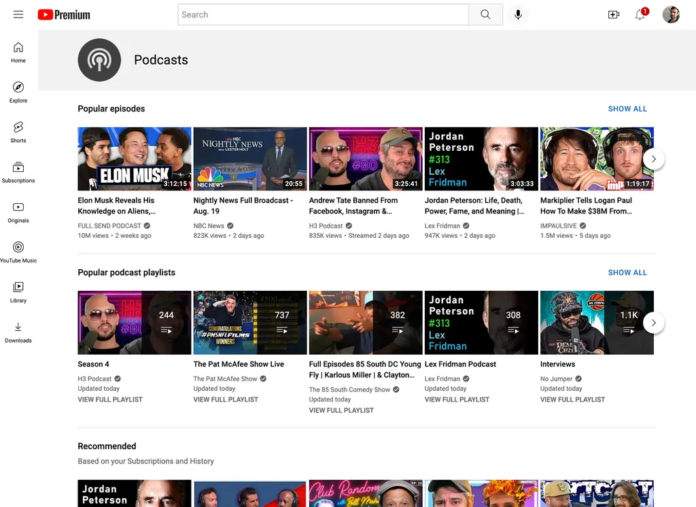Viewport: 696px width, 507px height.
Task: Open the account avatar menu
Action: click(671, 14)
